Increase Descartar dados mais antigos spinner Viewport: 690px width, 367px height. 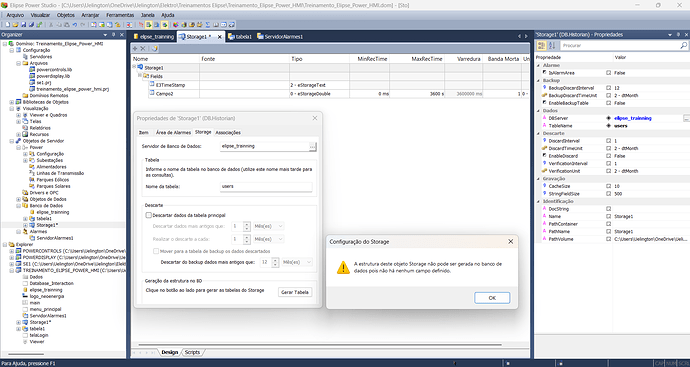pyautogui.click(x=246, y=224)
